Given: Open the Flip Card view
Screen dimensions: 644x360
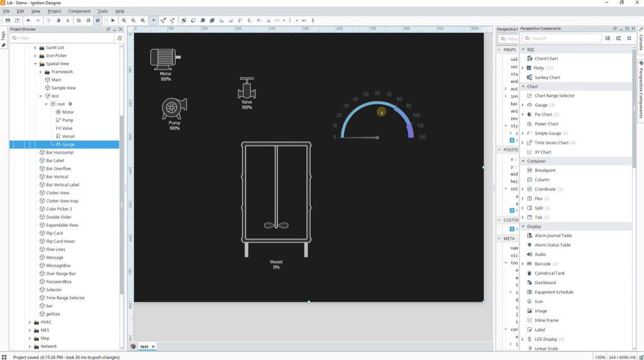Looking at the screenshot, I should (x=54, y=233).
